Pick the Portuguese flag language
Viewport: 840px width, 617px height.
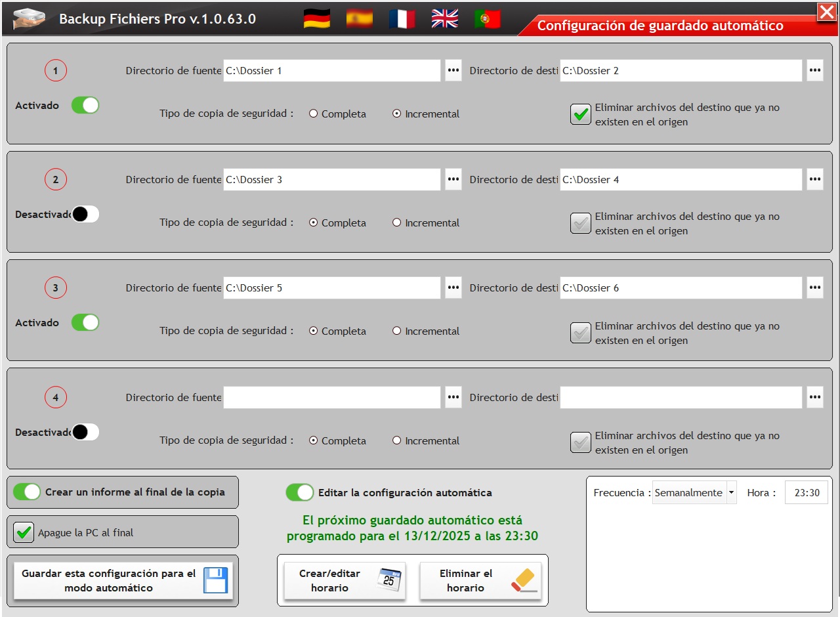(x=487, y=18)
